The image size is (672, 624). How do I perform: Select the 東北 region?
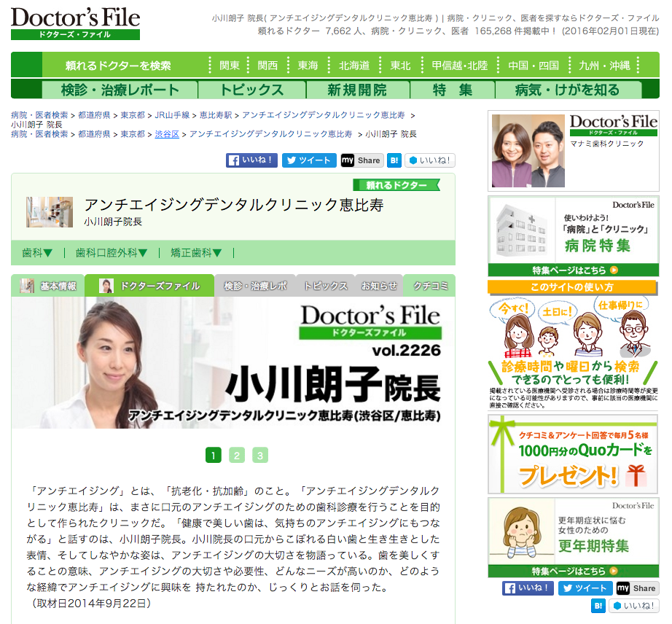[x=400, y=65]
